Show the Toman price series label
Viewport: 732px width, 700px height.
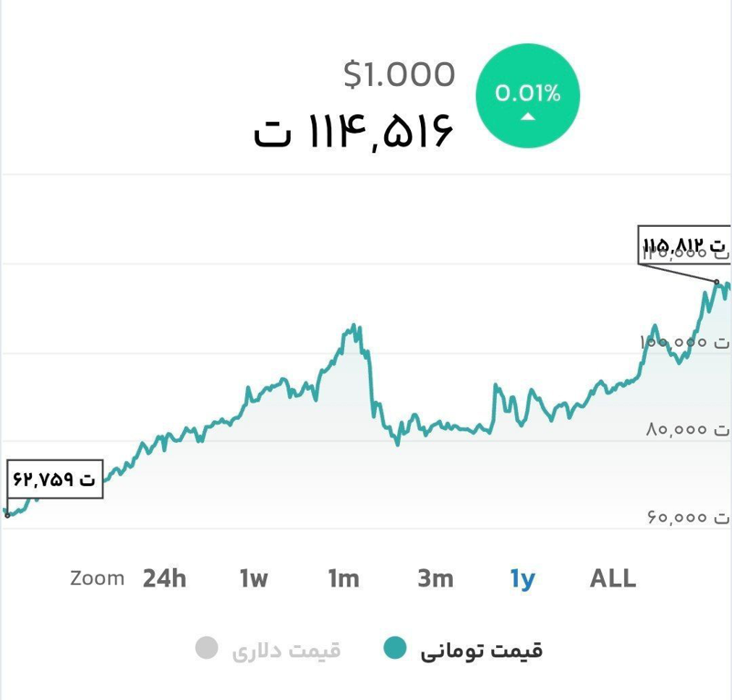[481, 651]
